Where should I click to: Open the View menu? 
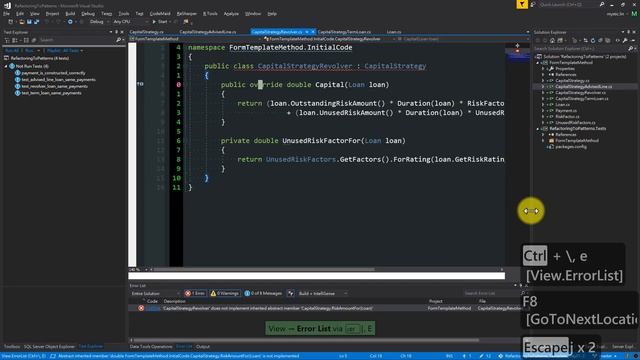click(35, 13)
